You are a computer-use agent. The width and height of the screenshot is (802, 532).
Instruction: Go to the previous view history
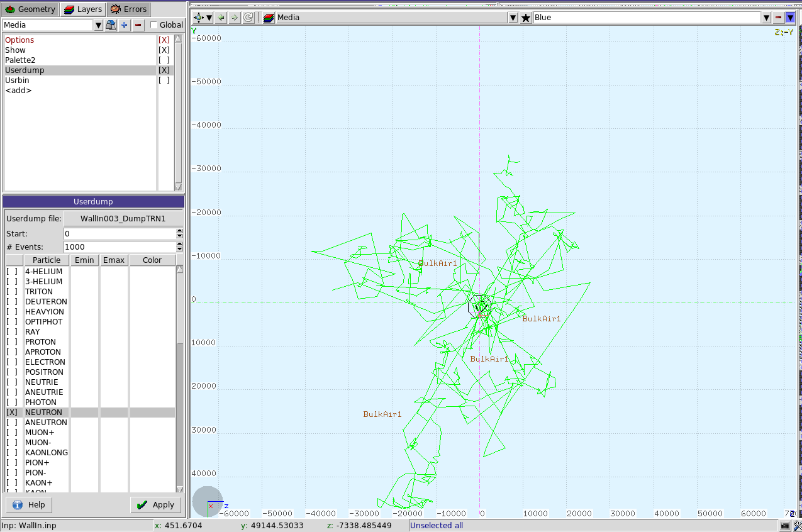pos(221,18)
